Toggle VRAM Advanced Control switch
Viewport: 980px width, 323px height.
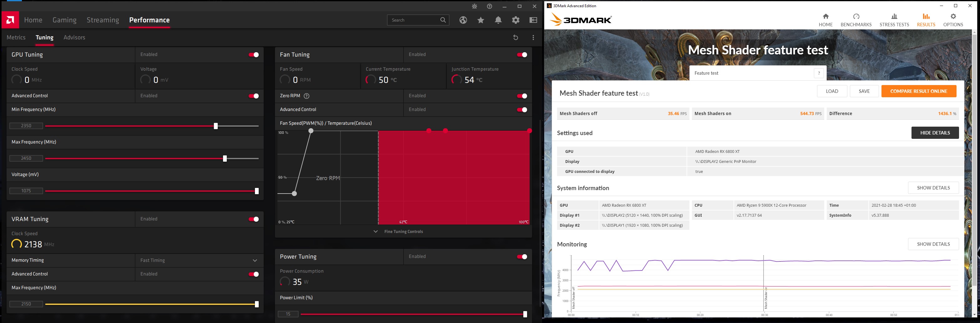254,274
